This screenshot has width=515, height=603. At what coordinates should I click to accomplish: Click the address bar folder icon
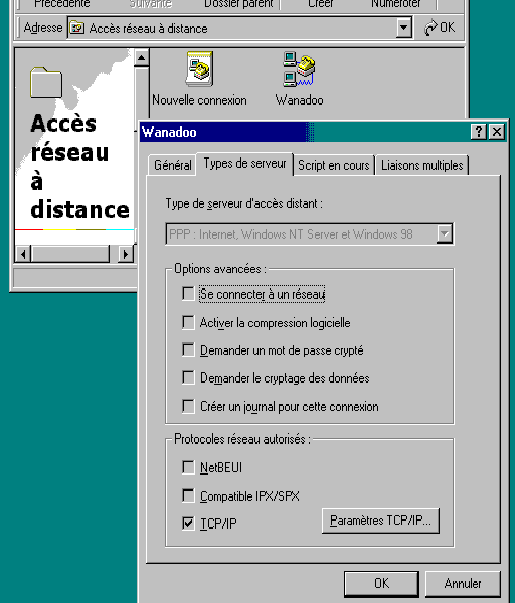[x=77, y=28]
